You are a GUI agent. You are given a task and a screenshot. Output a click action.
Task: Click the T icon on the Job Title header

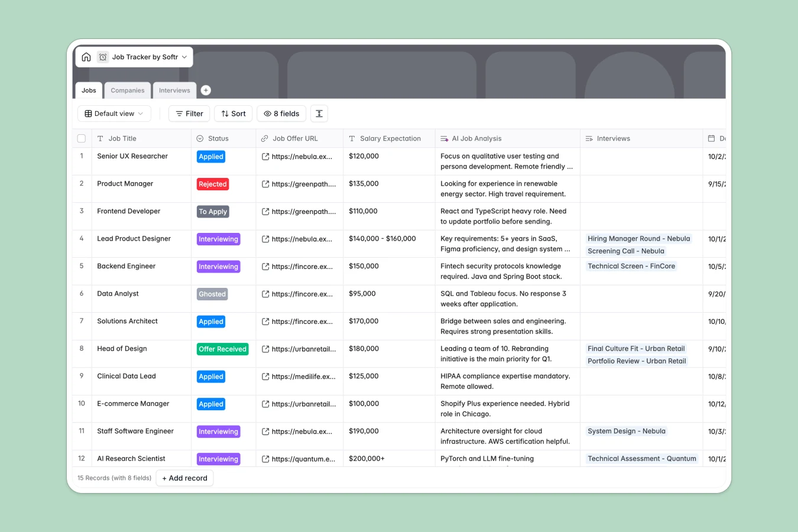99,138
